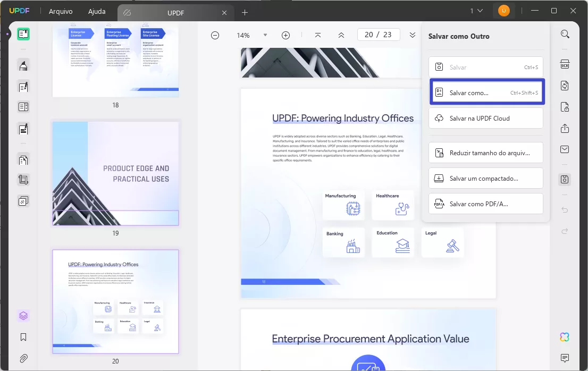588x371 pixels.
Task: Send file by email icon
Action: (565, 149)
